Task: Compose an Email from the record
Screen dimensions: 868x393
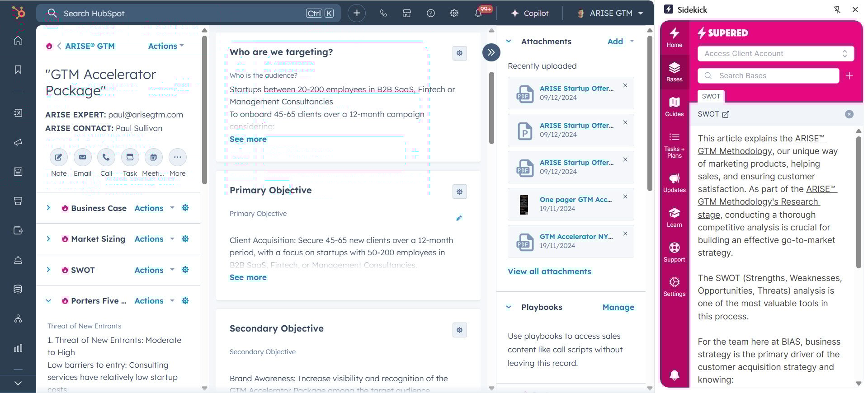Action: [82, 158]
